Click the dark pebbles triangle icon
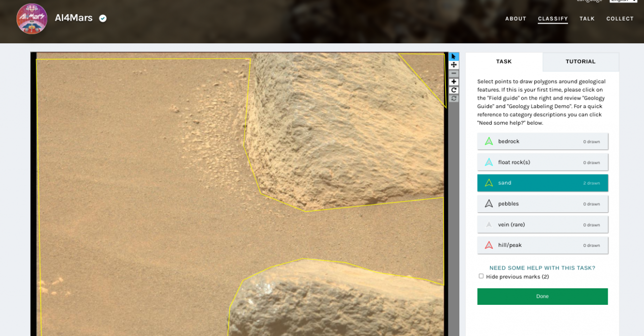644x336 pixels. coord(489,204)
